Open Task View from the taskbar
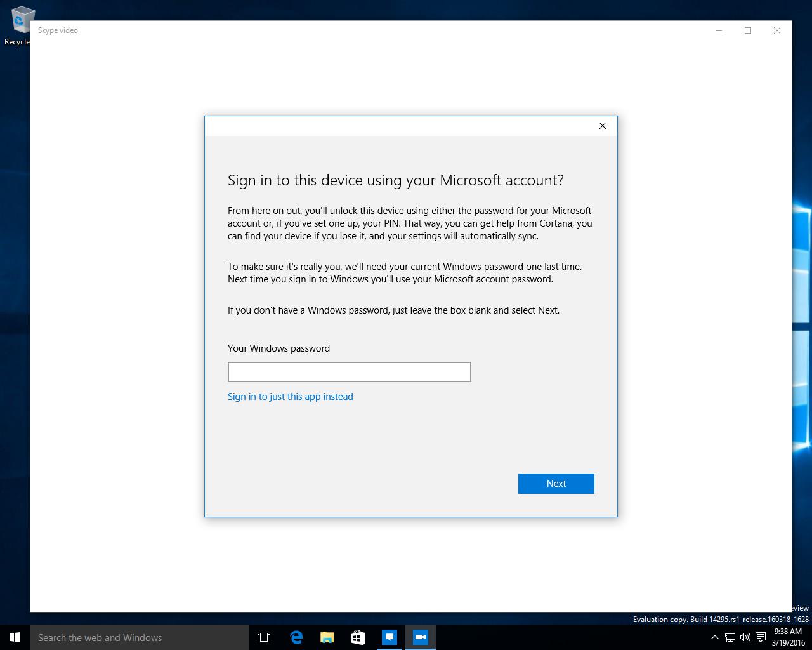This screenshot has height=650, width=812. [x=264, y=637]
